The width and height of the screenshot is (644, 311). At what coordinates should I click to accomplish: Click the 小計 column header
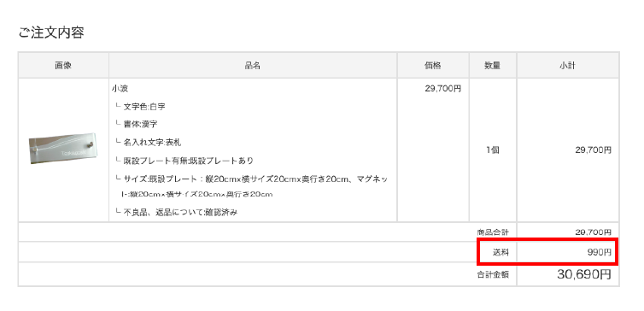[568, 65]
